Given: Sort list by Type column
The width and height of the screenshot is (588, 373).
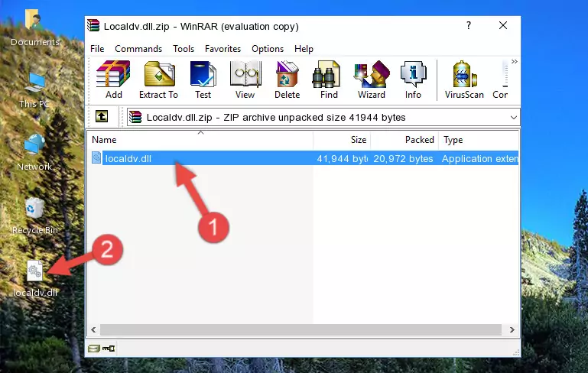Looking at the screenshot, I should 479,140.
